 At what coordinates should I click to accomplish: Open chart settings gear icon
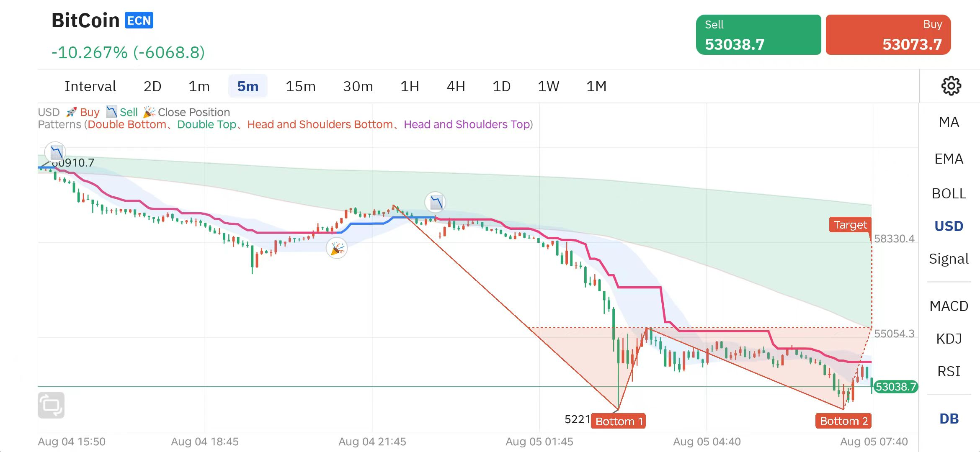coord(951,86)
